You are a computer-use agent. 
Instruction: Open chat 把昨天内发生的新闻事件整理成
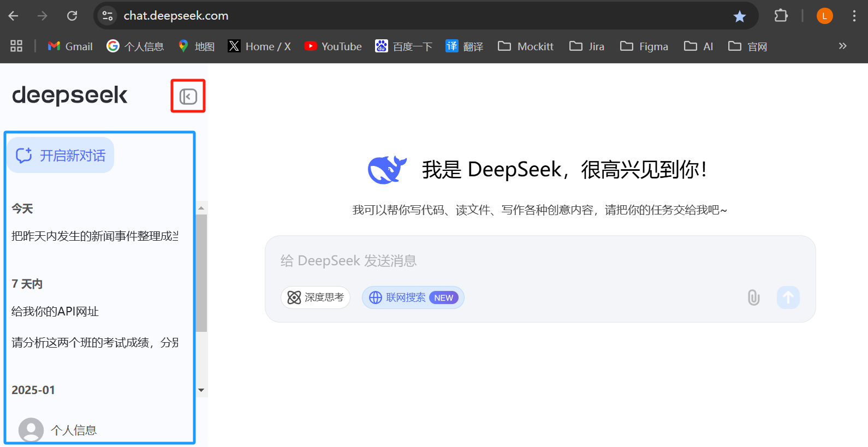(x=95, y=236)
